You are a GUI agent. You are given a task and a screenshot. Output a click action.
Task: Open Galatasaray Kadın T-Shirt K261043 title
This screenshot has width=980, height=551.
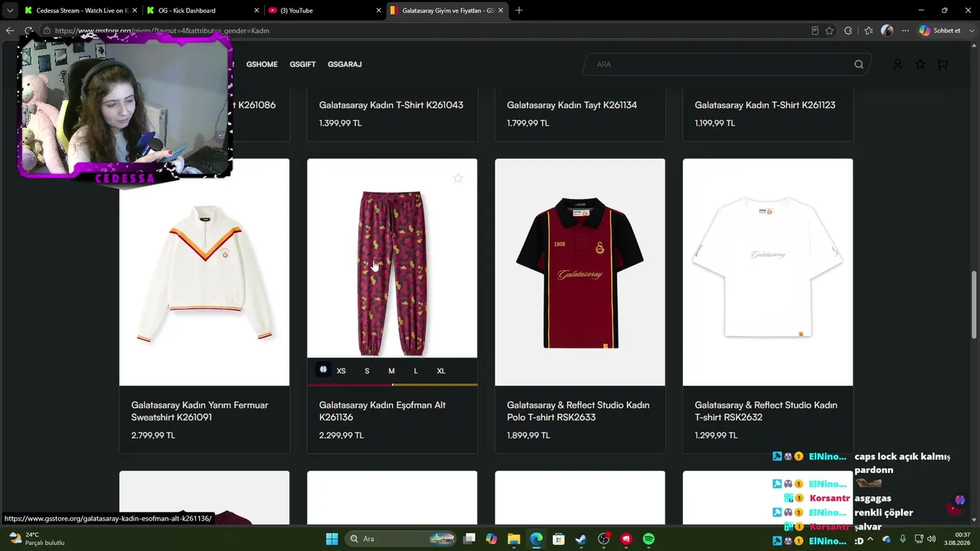coord(391,105)
